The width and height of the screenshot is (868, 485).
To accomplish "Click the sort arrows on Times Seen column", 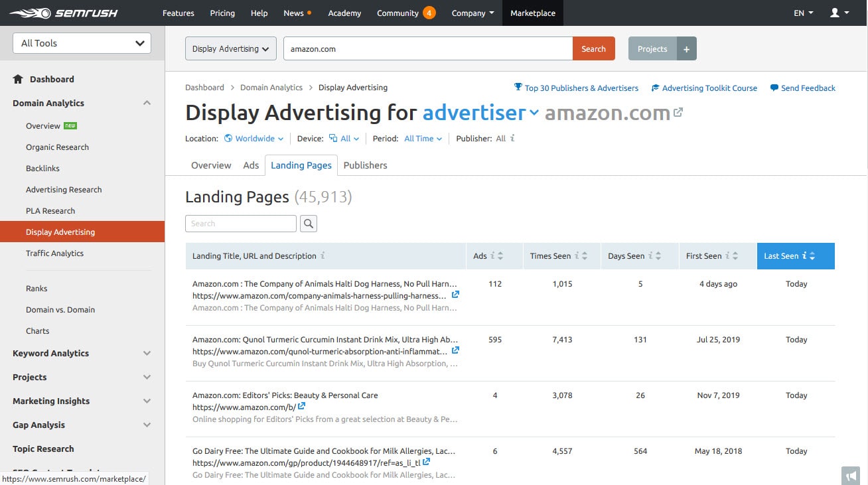I will coord(583,255).
